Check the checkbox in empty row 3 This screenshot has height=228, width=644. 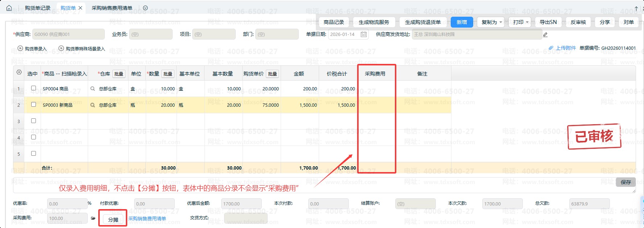(33, 121)
